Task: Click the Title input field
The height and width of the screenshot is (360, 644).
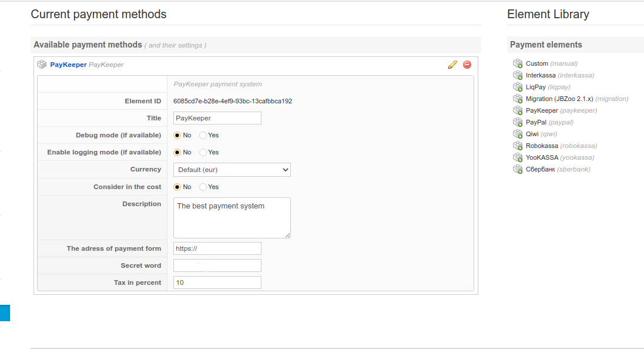Action: coord(217,118)
